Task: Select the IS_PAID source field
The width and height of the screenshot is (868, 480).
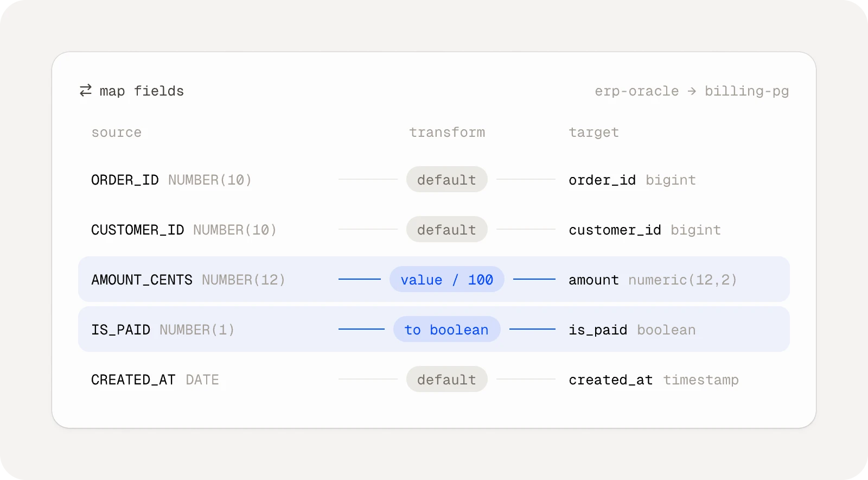Action: (120, 330)
